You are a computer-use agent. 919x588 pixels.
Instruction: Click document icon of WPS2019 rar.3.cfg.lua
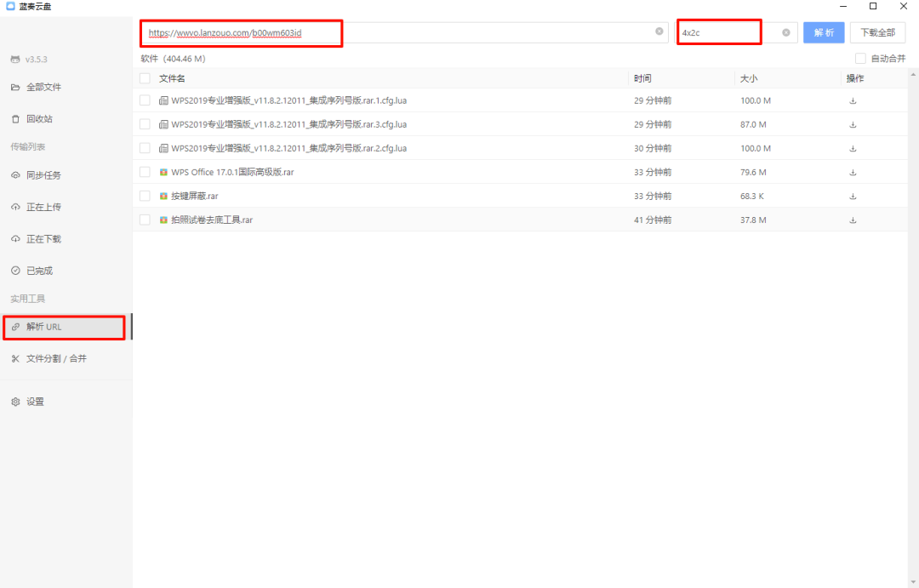pyautogui.click(x=163, y=124)
